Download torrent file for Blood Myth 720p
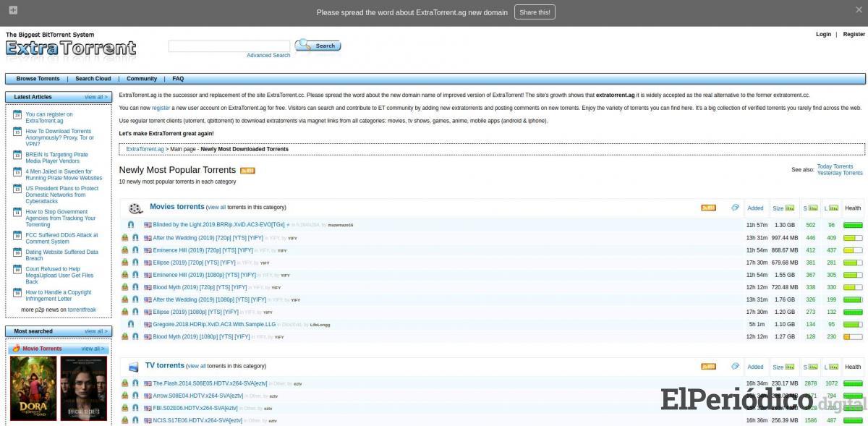Screen dimensions: 868x426 [x=124, y=287]
